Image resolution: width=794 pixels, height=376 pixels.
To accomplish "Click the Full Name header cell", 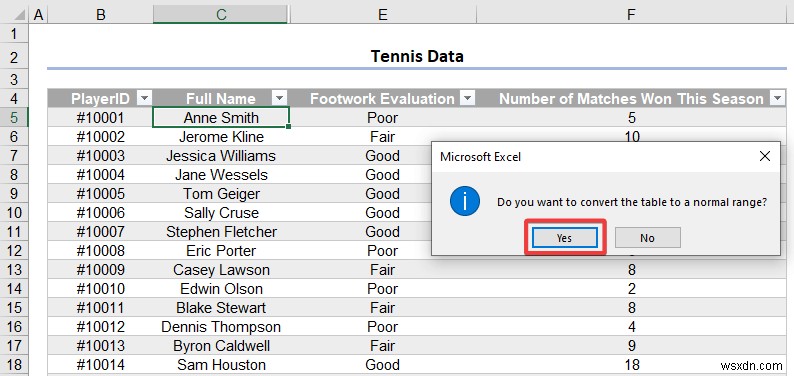I will (x=220, y=99).
